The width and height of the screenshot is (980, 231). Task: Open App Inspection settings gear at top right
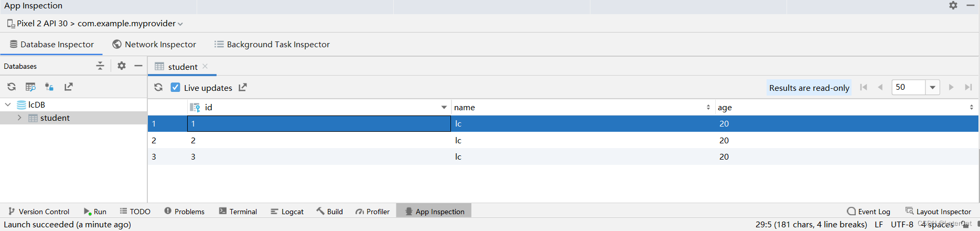coord(953,5)
